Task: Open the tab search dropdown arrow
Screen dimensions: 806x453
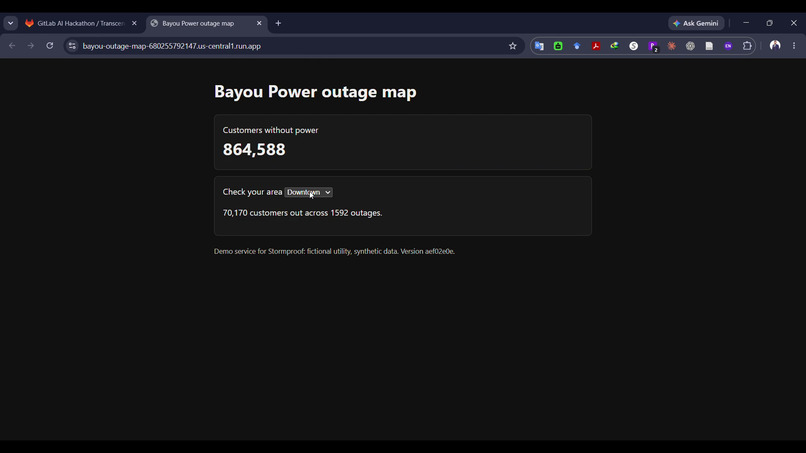Action: 10,23
